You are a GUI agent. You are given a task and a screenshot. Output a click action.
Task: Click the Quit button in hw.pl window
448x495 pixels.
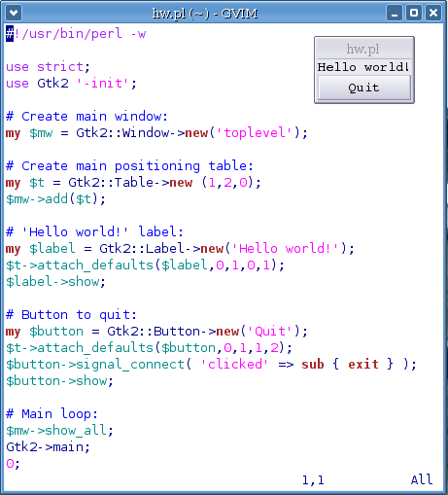(x=364, y=88)
